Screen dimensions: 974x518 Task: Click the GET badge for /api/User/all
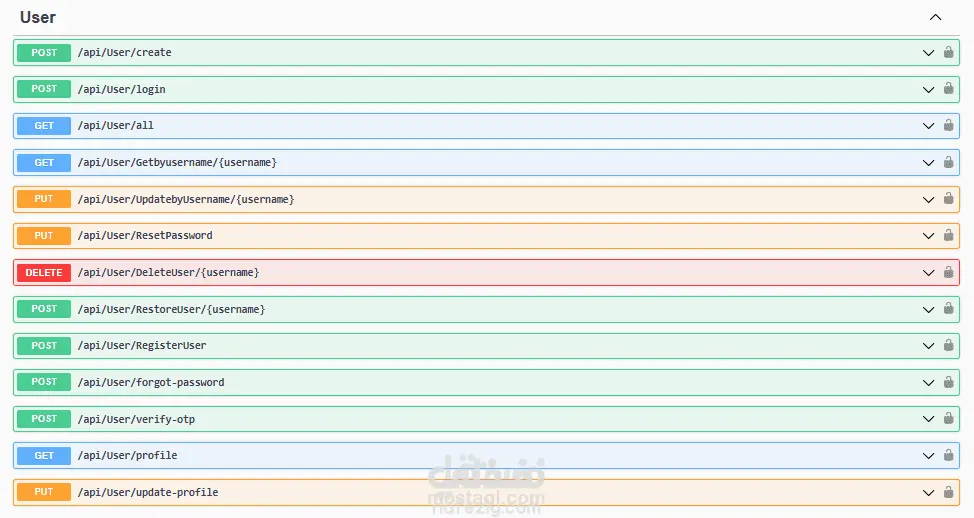[x=43, y=125]
